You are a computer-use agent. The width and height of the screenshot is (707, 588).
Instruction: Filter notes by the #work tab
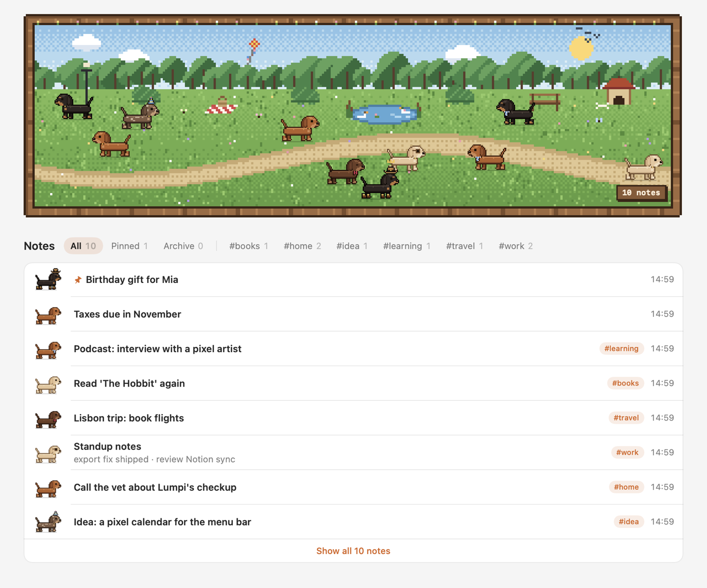coord(516,246)
